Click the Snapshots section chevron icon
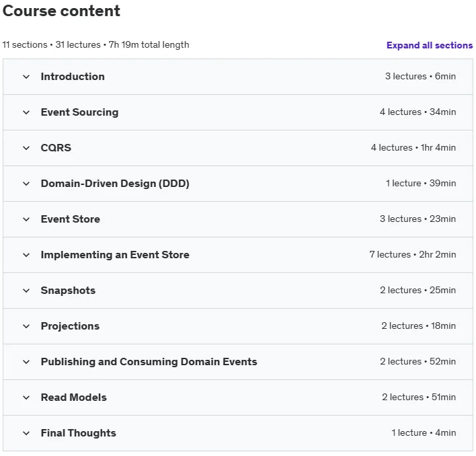Viewport: 476px width, 456px height. click(26, 291)
